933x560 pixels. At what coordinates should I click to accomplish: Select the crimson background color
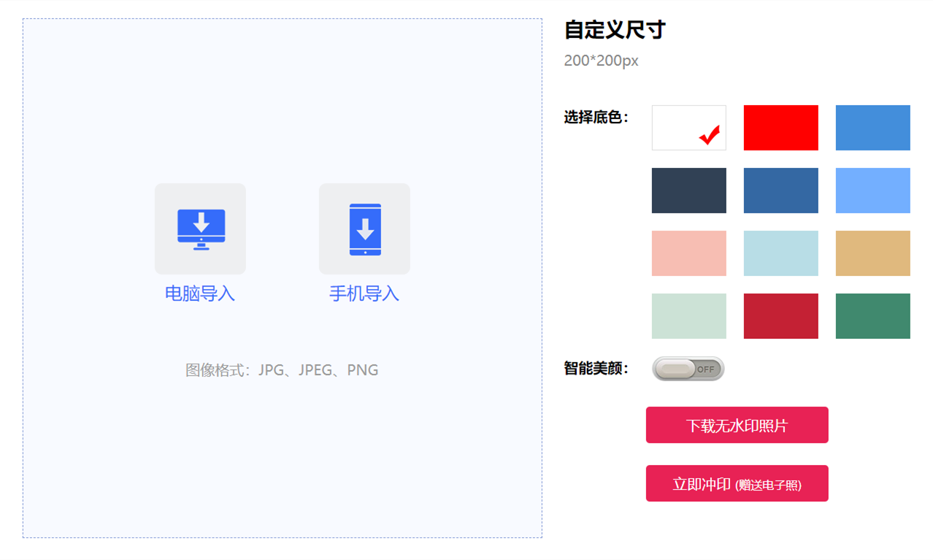pyautogui.click(x=780, y=315)
